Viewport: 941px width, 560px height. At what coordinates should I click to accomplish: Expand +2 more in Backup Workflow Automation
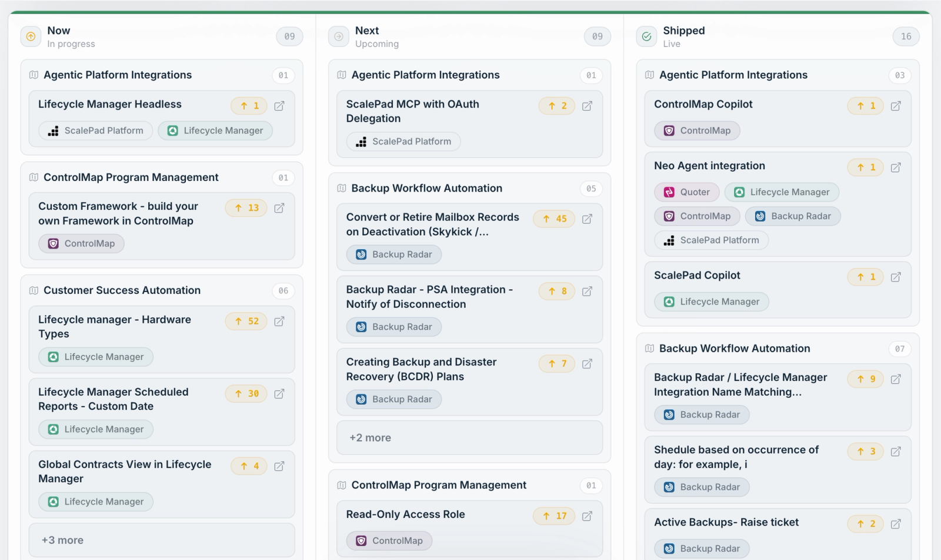tap(469, 438)
